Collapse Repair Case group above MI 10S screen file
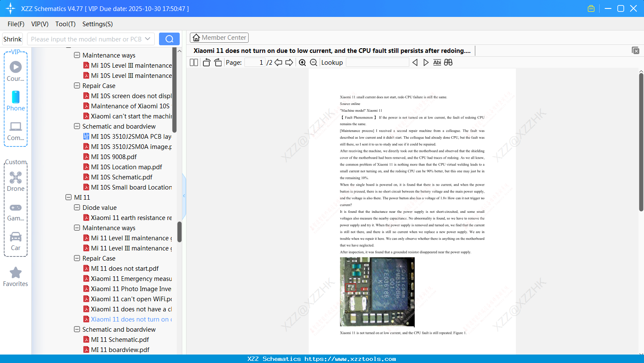The height and width of the screenshot is (363, 644). [77, 86]
